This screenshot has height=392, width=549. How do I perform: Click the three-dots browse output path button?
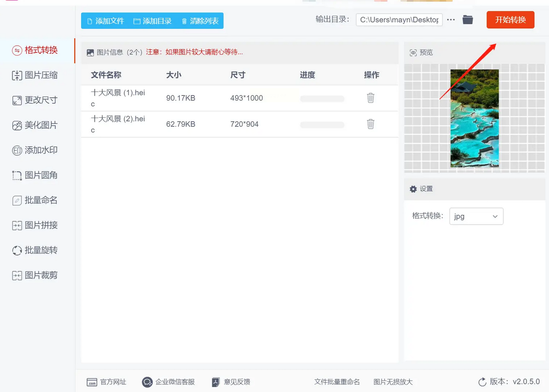tap(451, 20)
